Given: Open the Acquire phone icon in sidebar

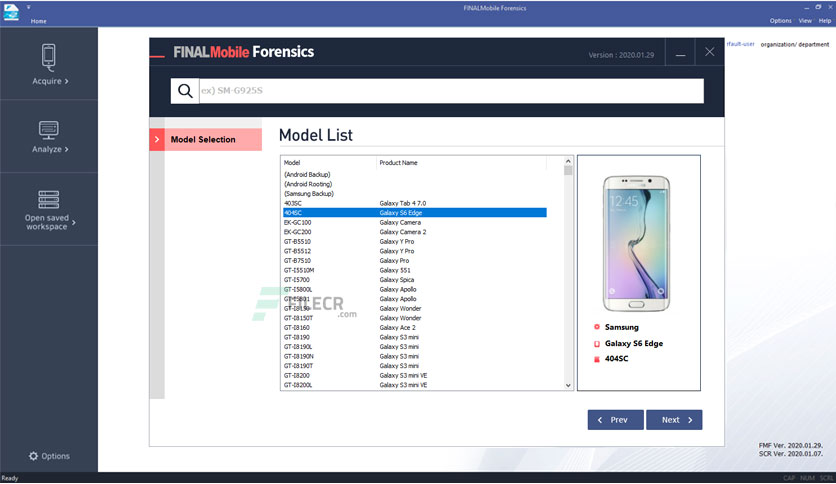Looking at the screenshot, I should point(49,57).
